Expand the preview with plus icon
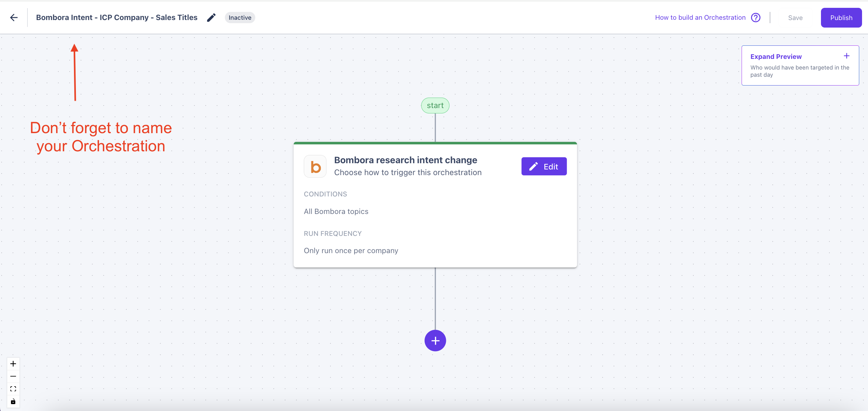This screenshot has height=411, width=868. pos(846,56)
